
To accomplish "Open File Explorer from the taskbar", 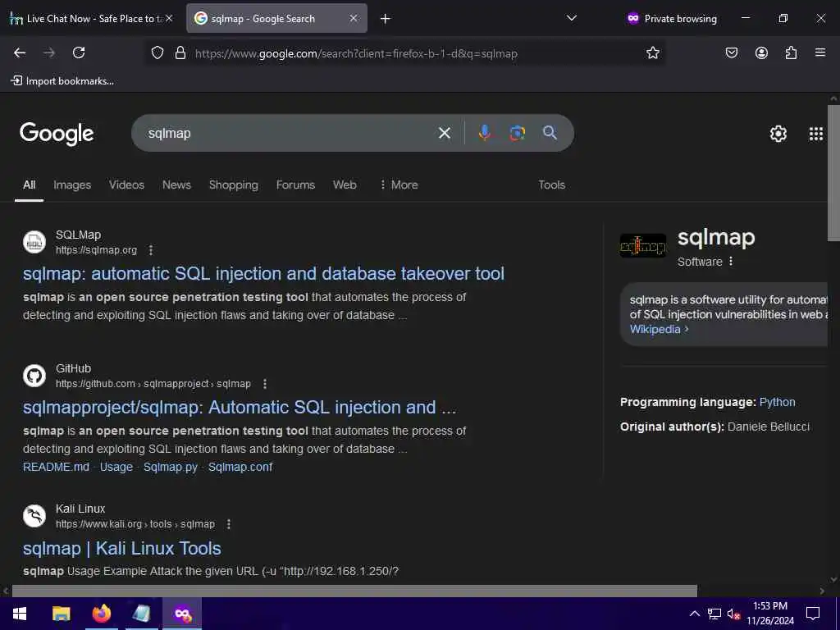I will pyautogui.click(x=61, y=614).
